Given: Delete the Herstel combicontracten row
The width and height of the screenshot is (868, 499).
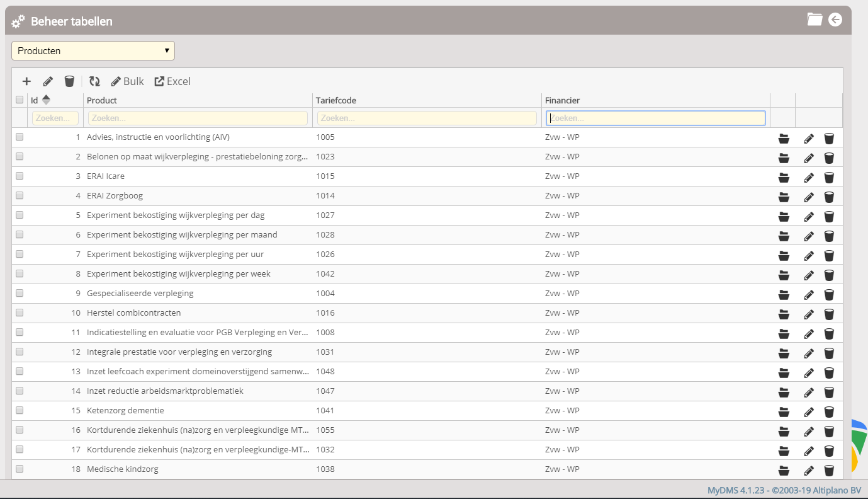Looking at the screenshot, I should tap(829, 314).
